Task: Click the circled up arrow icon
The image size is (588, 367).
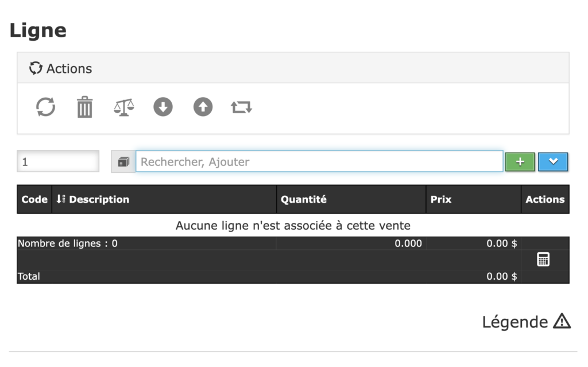Action: click(203, 107)
